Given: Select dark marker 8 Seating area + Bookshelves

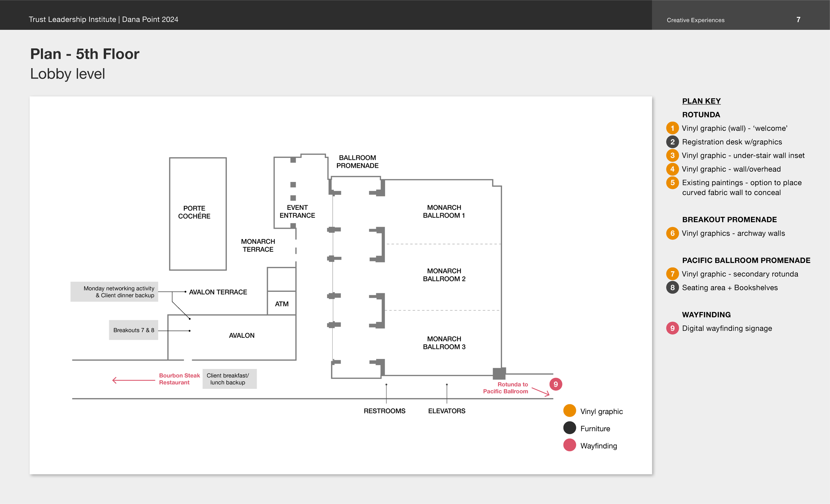Looking at the screenshot, I should (x=672, y=288).
